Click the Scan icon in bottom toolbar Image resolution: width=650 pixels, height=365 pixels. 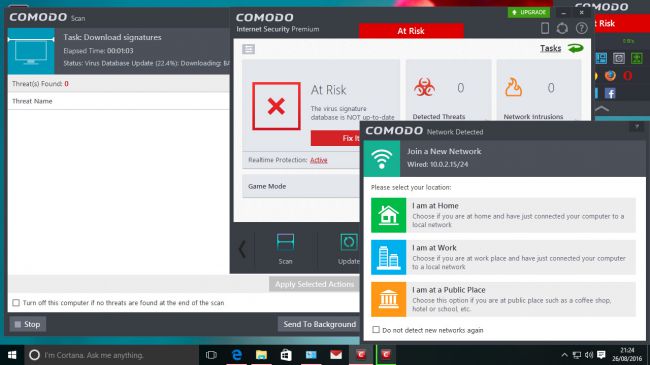pos(285,242)
